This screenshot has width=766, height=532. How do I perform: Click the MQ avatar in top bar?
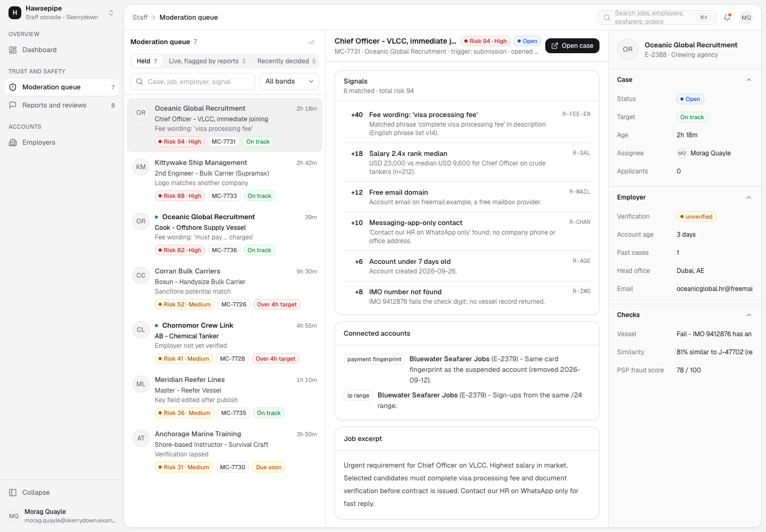pos(746,18)
